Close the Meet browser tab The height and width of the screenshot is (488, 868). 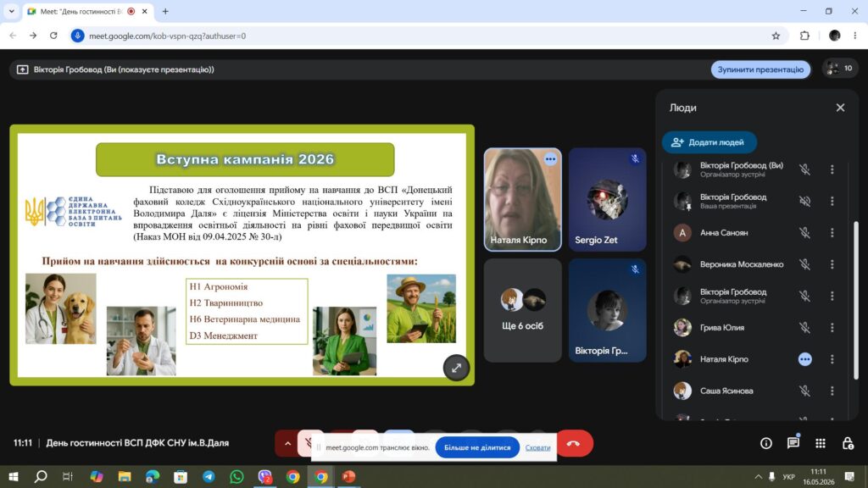click(x=144, y=11)
